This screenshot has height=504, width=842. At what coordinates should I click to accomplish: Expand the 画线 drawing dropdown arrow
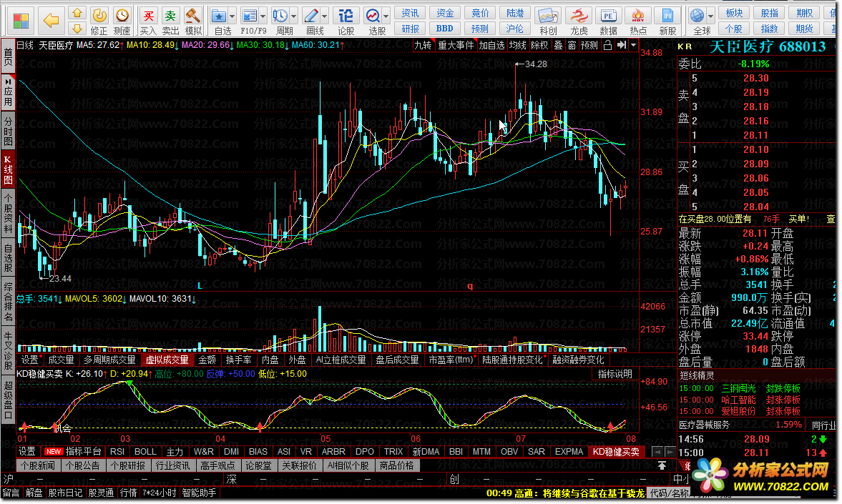[x=324, y=16]
